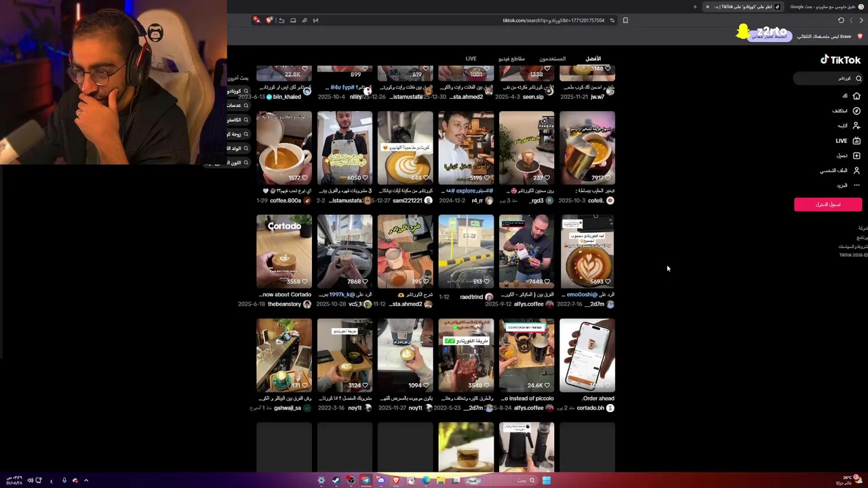
Task: Open Brave browser icon on taskbar
Action: coord(396,481)
